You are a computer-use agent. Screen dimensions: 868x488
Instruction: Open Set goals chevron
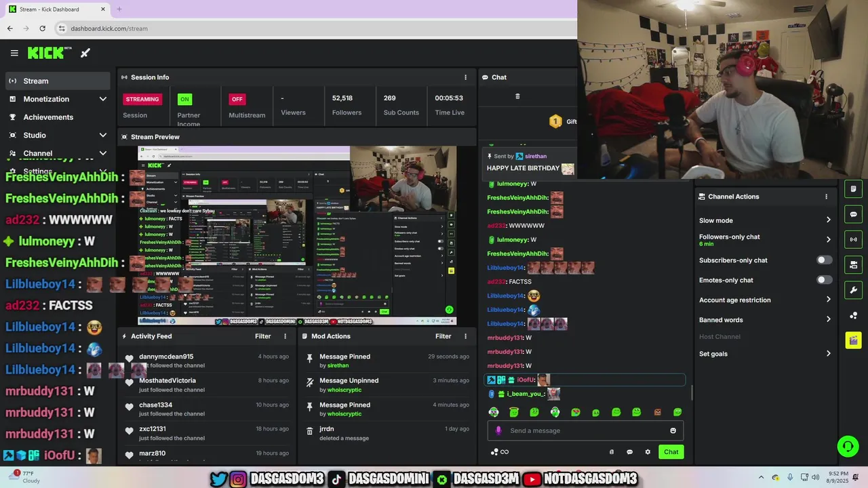point(828,354)
